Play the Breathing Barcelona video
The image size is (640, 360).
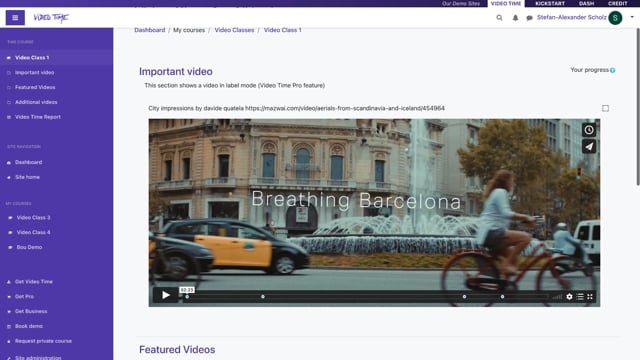pos(166,295)
